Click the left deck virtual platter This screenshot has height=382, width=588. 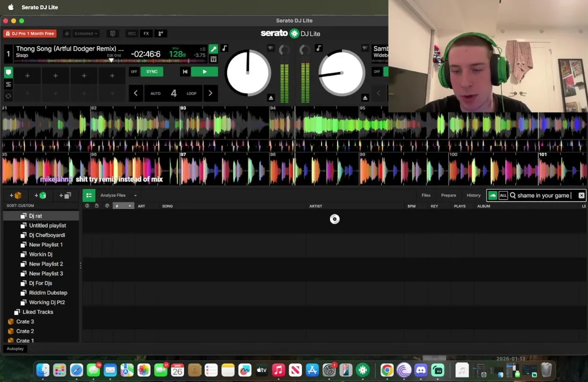point(247,73)
